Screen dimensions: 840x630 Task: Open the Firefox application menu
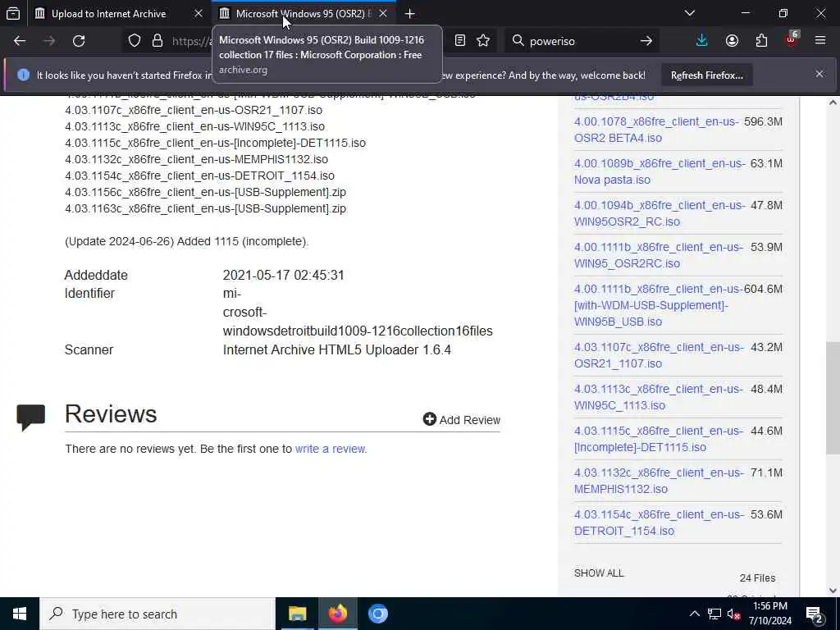(x=820, y=41)
